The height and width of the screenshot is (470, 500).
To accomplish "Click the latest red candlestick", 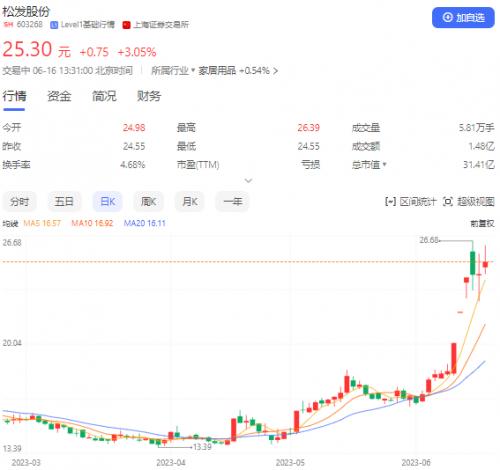I will 485,264.
